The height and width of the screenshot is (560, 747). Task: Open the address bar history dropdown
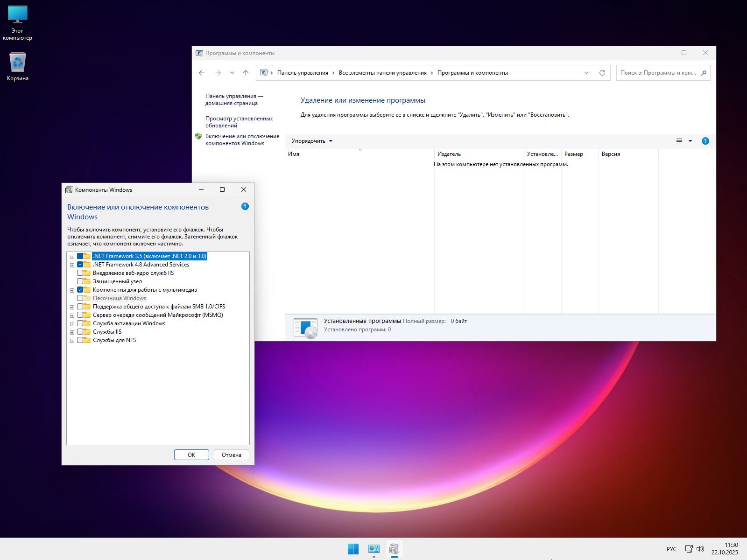pyautogui.click(x=586, y=73)
